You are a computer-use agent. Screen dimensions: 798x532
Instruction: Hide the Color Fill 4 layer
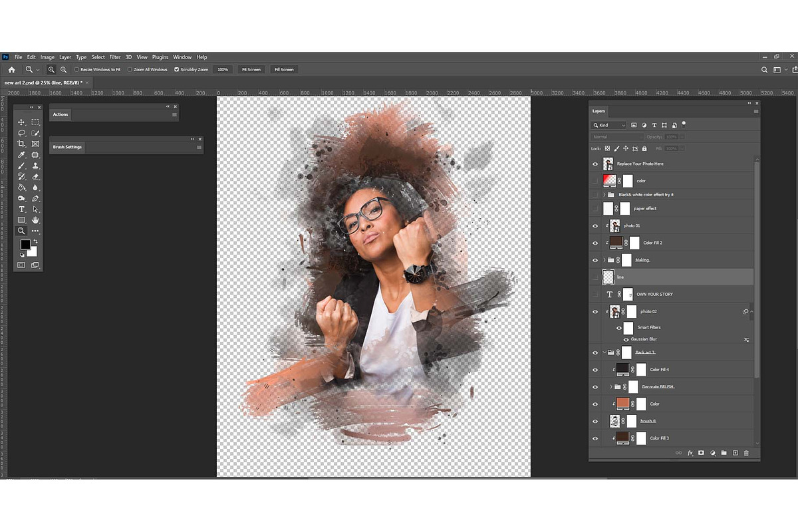tap(595, 370)
